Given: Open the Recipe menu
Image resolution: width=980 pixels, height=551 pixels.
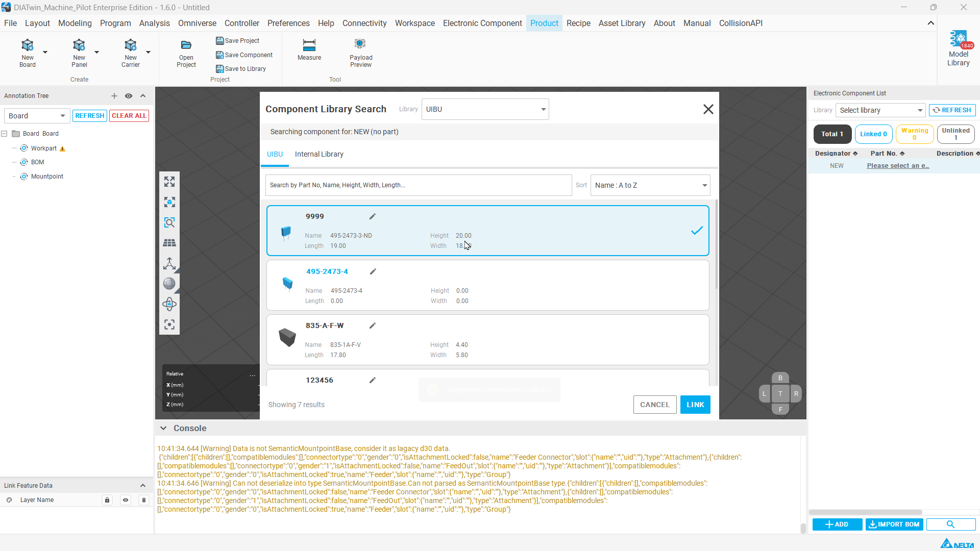Looking at the screenshot, I should [x=578, y=23].
